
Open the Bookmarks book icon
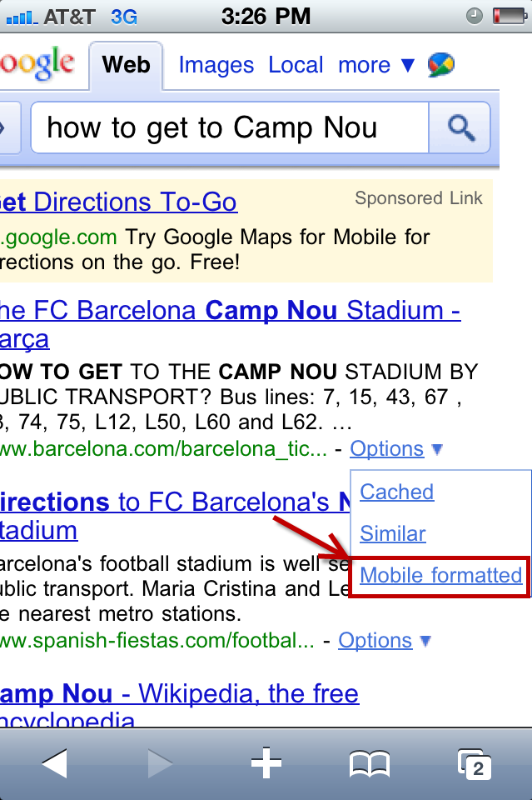click(x=370, y=762)
